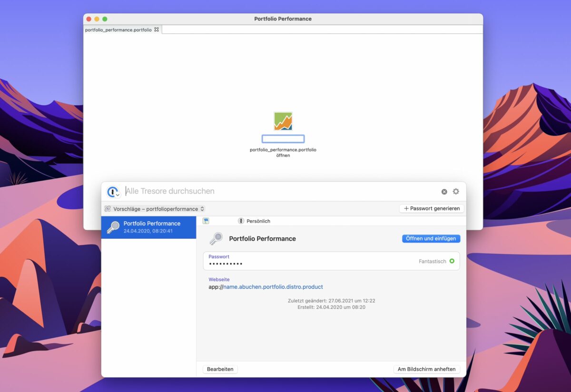The image size is (571, 392).
Task: Click the key icon beside the Portfolio Performance title
Action: click(x=216, y=238)
